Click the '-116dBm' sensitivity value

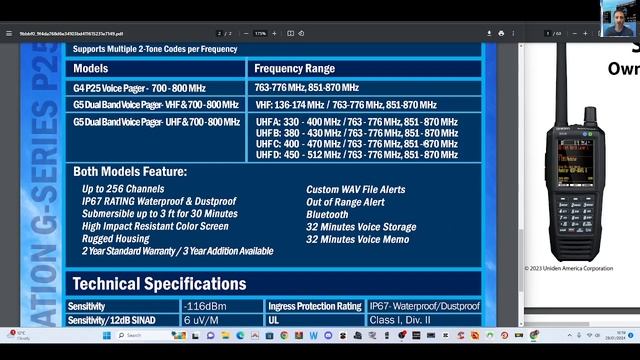pyautogui.click(x=205, y=307)
